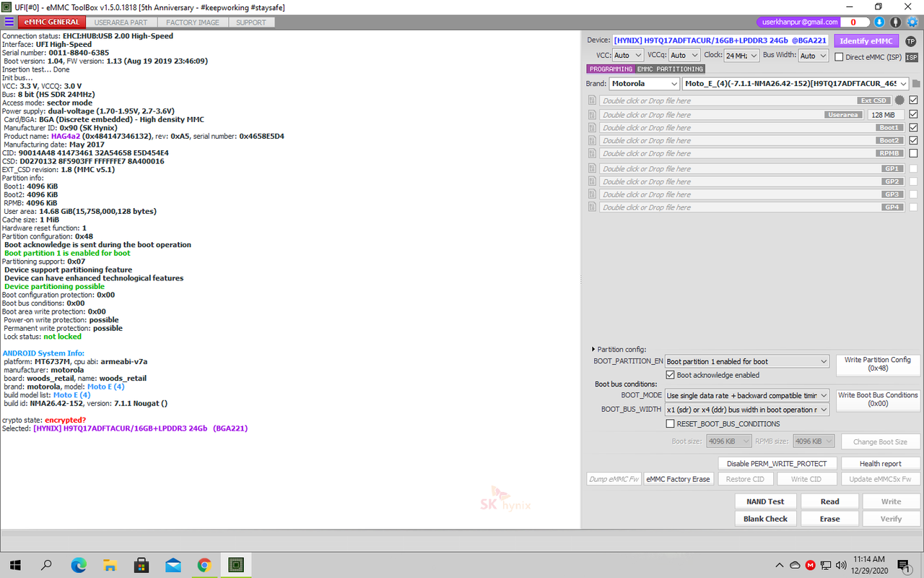Open File Explorer from taskbar
This screenshot has width=924, height=578.
tap(110, 565)
